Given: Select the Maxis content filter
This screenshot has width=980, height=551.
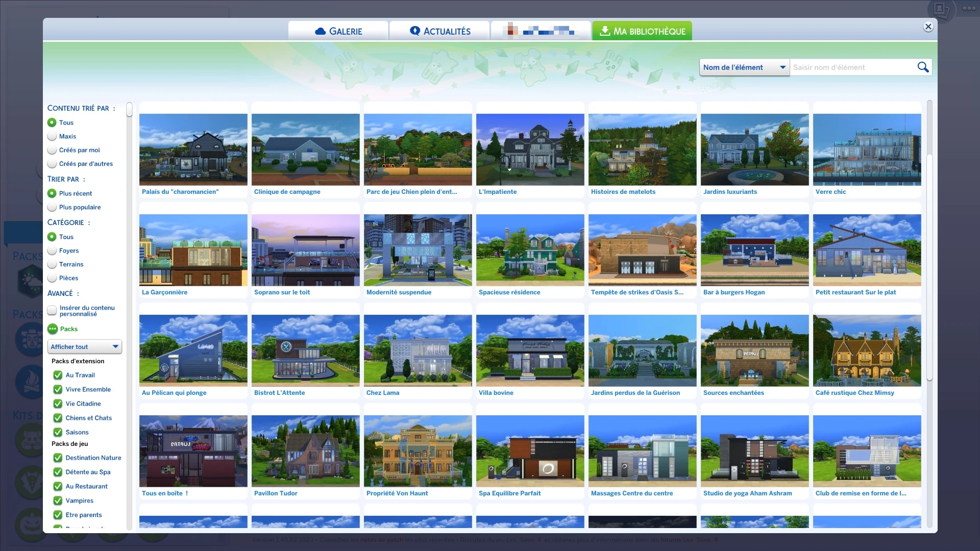Looking at the screenshot, I should pyautogui.click(x=52, y=136).
